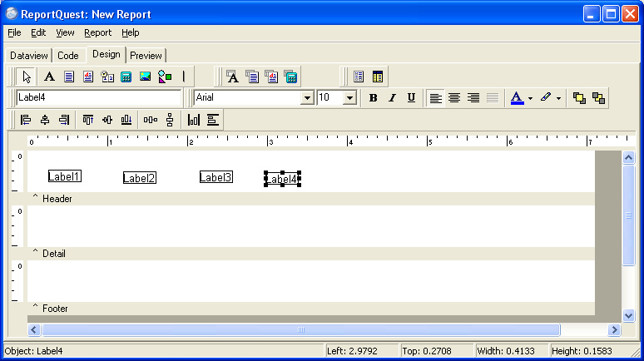Select the Memo text lines tool
Screen dimensions: 644x361
click(x=68, y=77)
